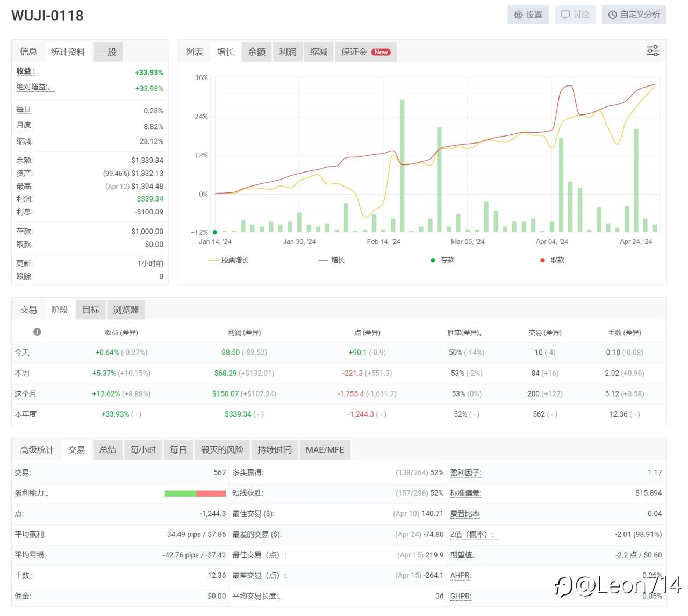
Task: Click the 点 (差异) column header
Action: click(367, 333)
